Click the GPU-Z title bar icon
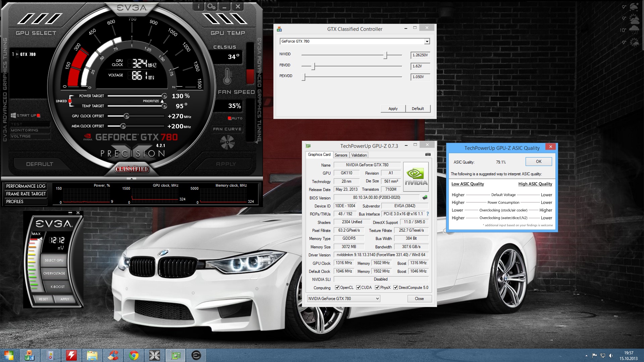The image size is (644, 362). (x=308, y=146)
